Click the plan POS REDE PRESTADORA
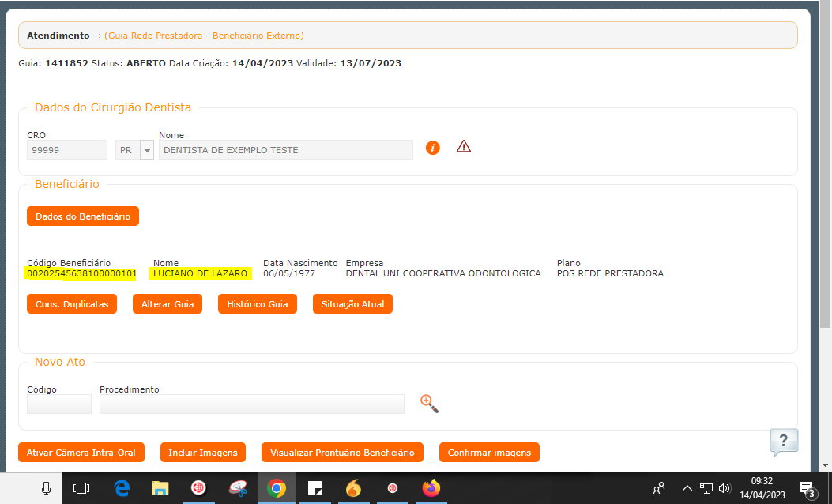 coord(610,273)
